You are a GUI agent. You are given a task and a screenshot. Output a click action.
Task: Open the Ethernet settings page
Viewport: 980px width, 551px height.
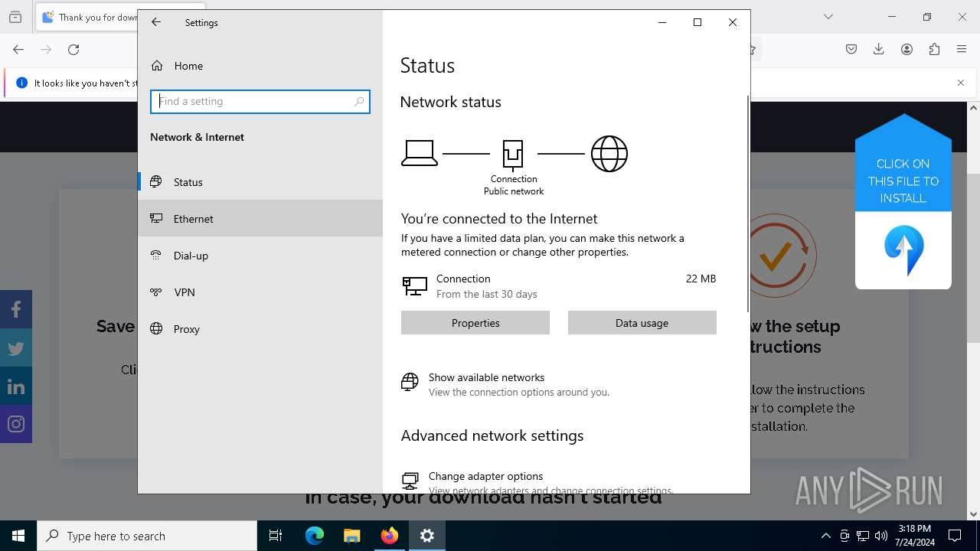click(x=260, y=219)
